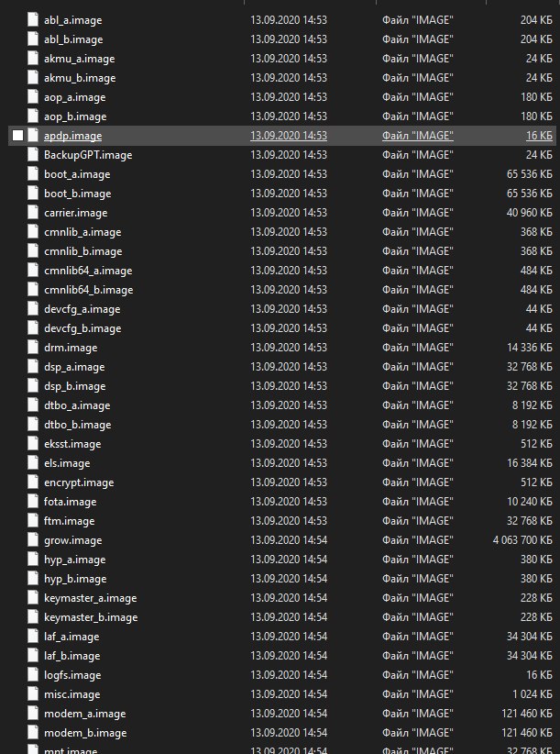Click the file icon of boot_a.image
This screenshot has height=754, width=560.
[x=33, y=173]
